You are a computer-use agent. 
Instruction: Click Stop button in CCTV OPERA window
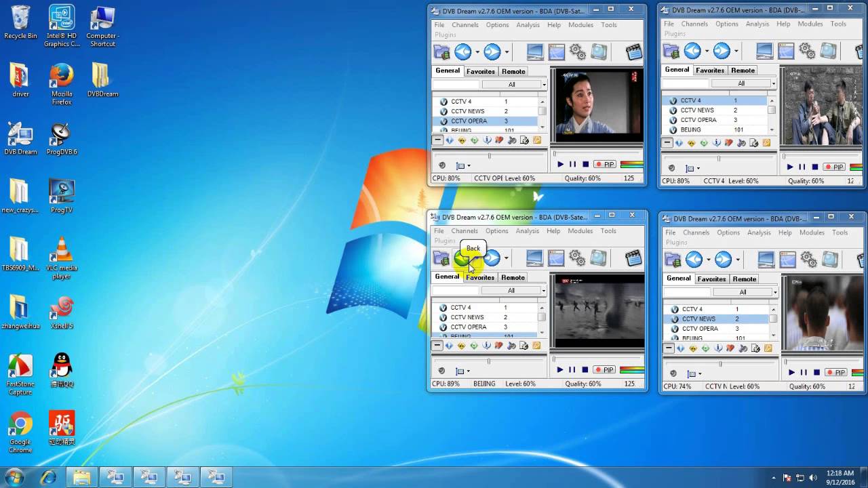pos(586,165)
